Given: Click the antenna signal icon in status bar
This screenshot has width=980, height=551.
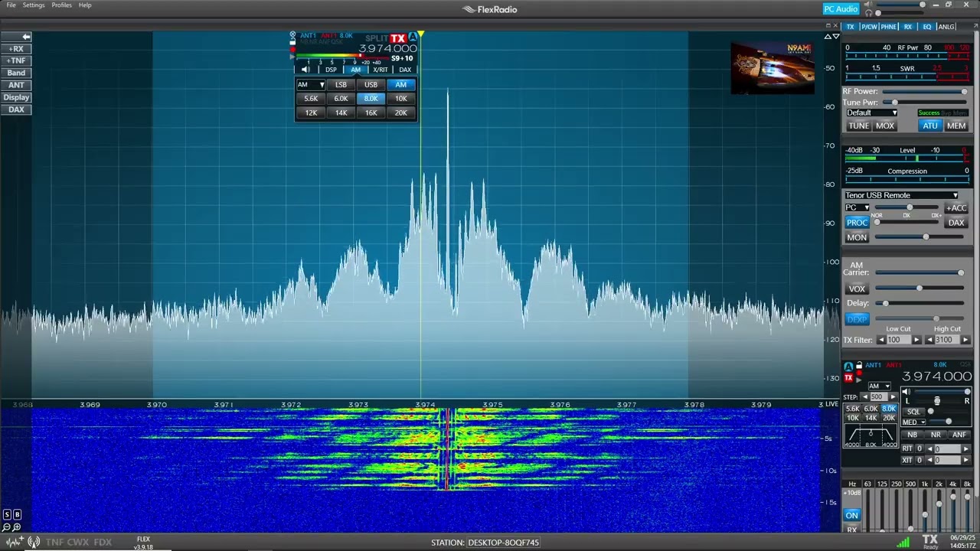Looking at the screenshot, I should coord(34,542).
